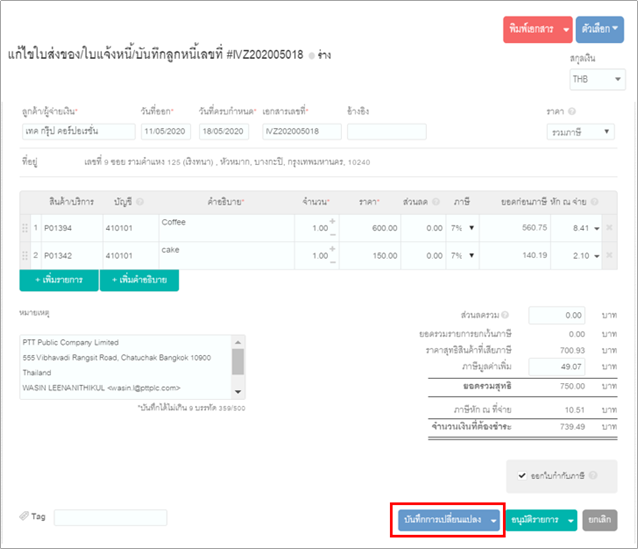Expand arrow on อนุมัติรายการ button

point(571,520)
